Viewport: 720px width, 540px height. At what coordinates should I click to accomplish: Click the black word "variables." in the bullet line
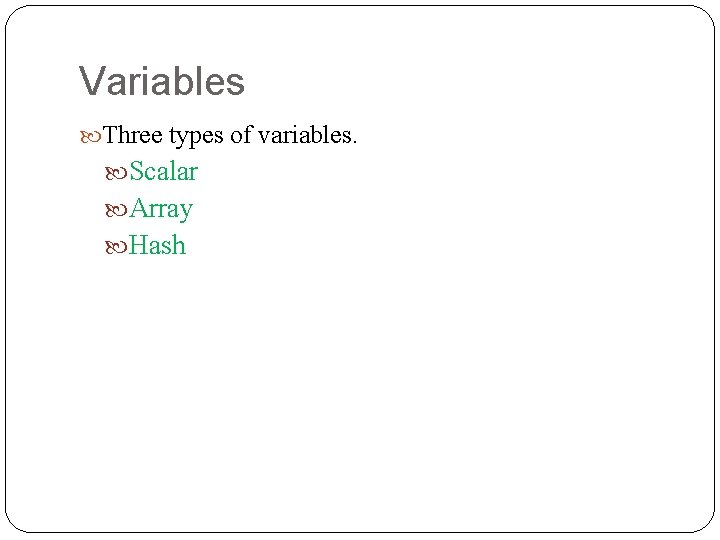(307, 135)
